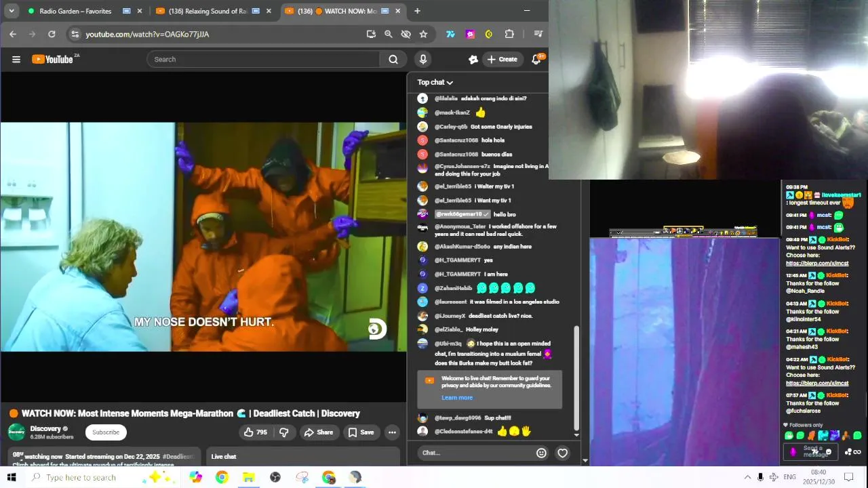Screen dimensions: 868x488
Task: Open the browser extensions puzzle icon
Action: coord(509,34)
